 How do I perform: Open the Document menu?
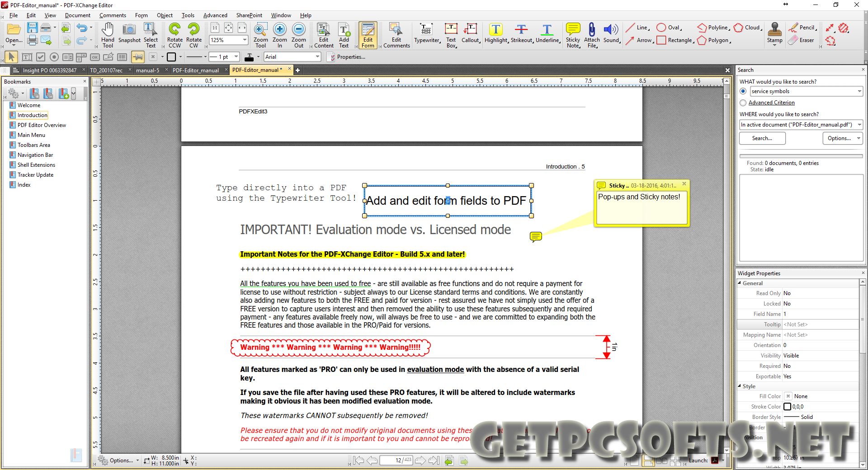pos(78,15)
